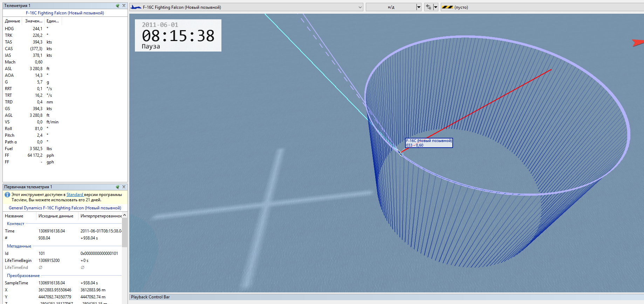This screenshot has height=304, width=644.
Task: Click the Исходные данные column header
Action: 56,216
